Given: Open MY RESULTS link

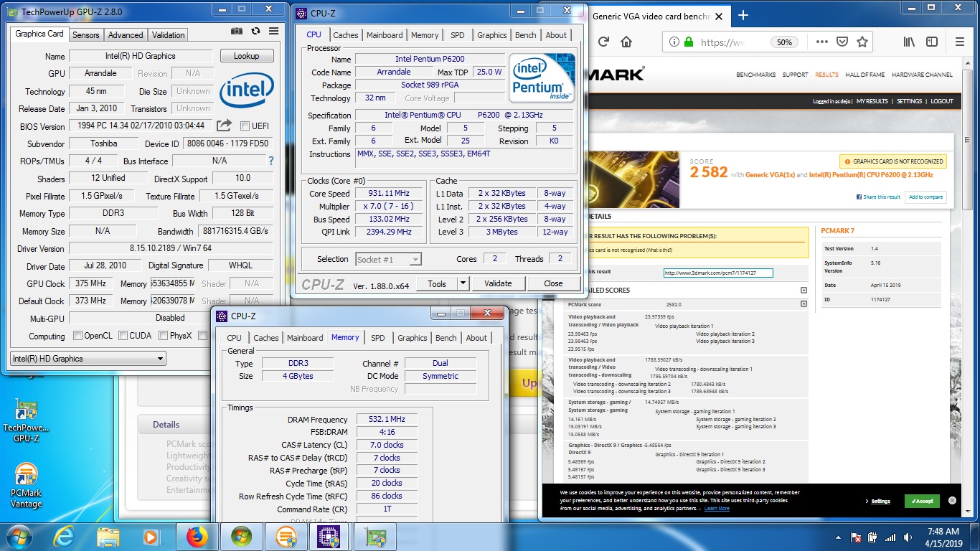Looking at the screenshot, I should (872, 101).
